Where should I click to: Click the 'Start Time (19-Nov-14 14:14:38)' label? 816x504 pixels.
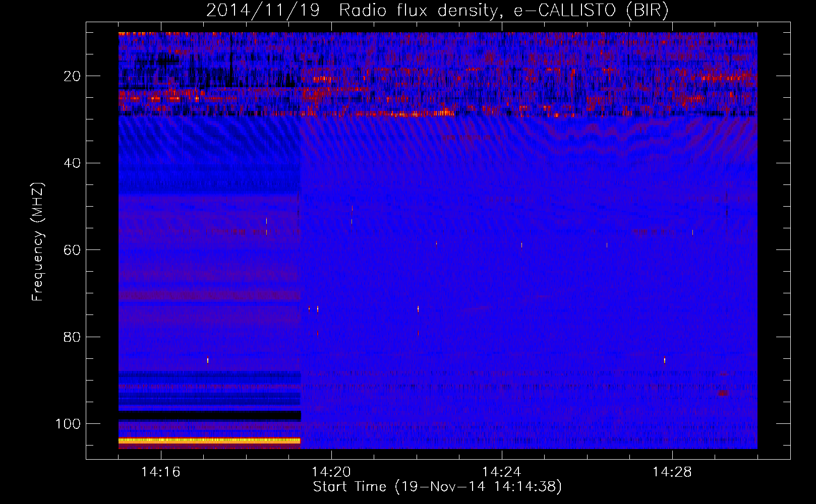[x=437, y=487]
